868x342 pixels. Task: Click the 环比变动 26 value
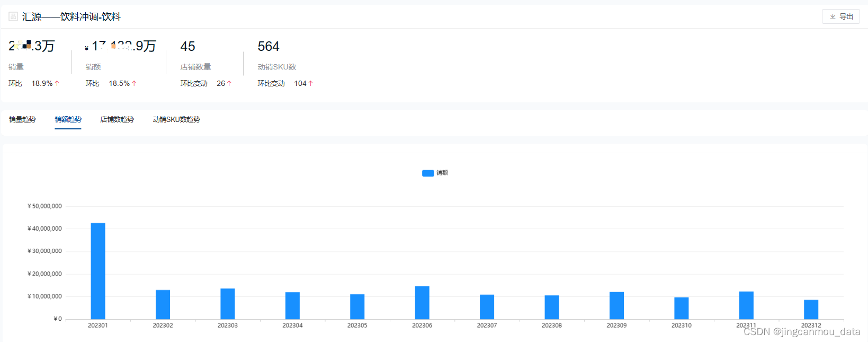click(221, 83)
